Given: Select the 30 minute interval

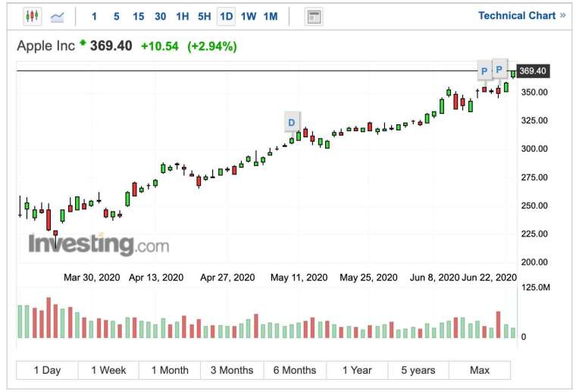Looking at the screenshot, I should [x=161, y=17].
